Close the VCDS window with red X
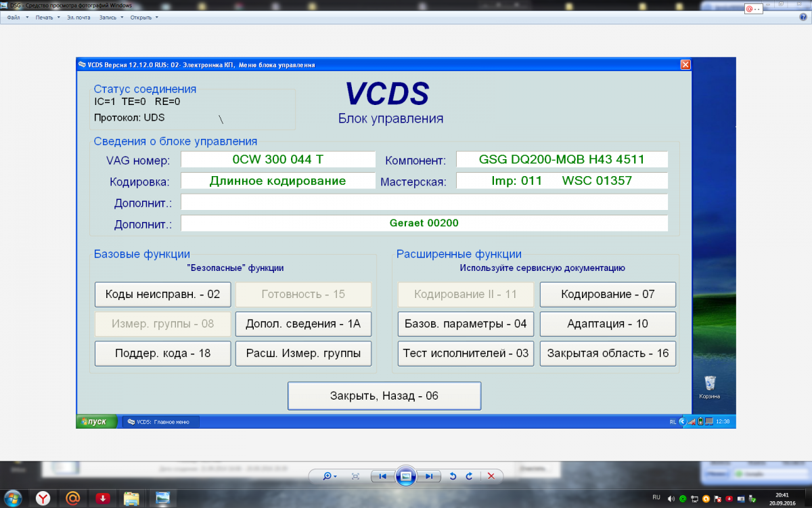Image resolution: width=812 pixels, height=508 pixels. tap(685, 64)
